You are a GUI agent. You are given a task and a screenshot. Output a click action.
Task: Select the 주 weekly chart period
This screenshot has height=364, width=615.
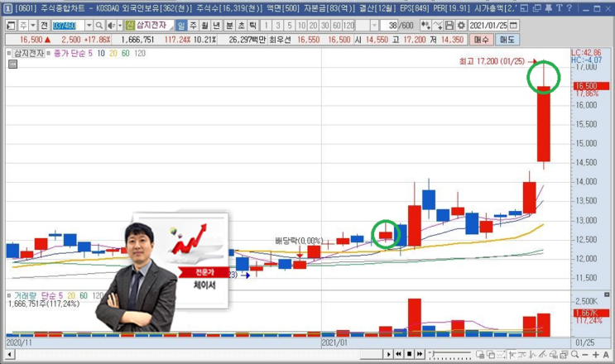(193, 26)
